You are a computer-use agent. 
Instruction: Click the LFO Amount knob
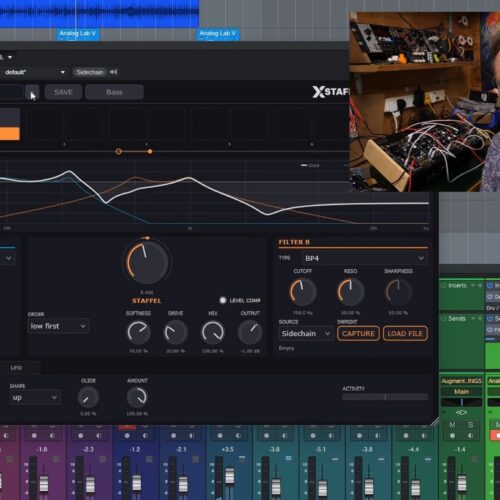137,397
